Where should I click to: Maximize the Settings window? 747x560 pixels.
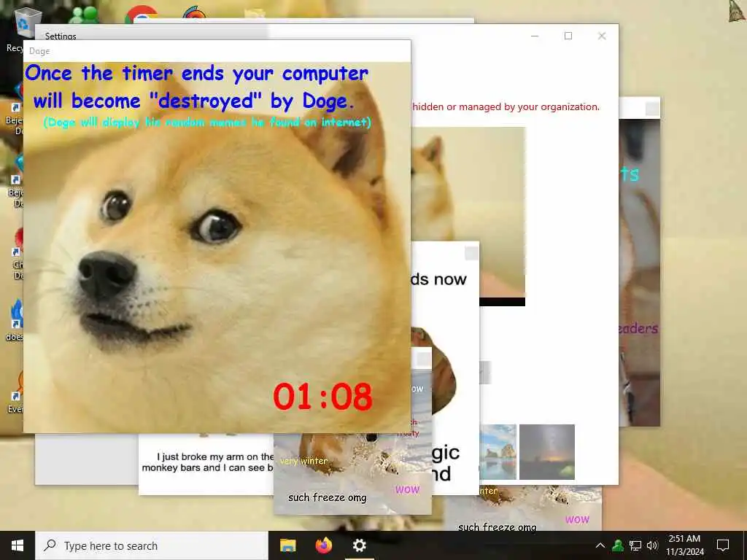pyautogui.click(x=568, y=36)
